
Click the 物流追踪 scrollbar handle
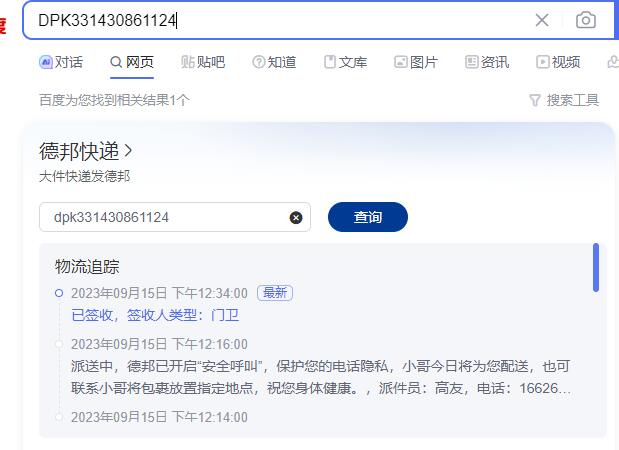[596, 268]
